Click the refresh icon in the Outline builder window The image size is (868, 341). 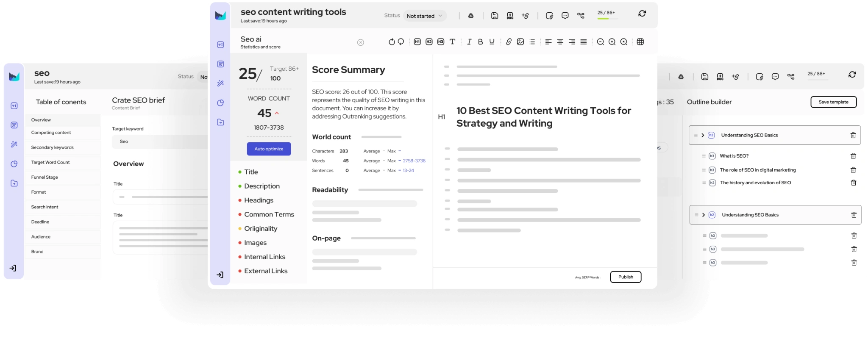click(x=852, y=75)
